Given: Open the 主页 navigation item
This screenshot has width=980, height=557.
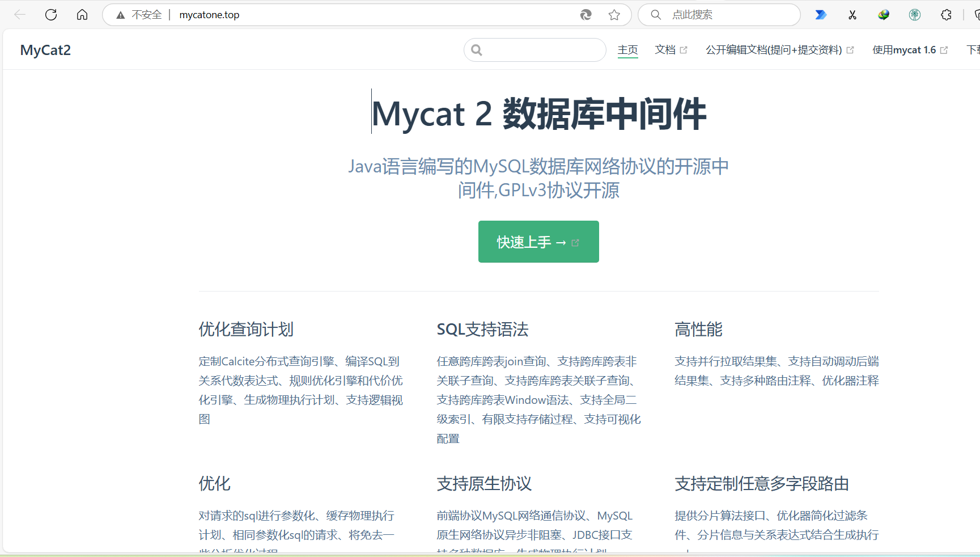Looking at the screenshot, I should point(627,50).
